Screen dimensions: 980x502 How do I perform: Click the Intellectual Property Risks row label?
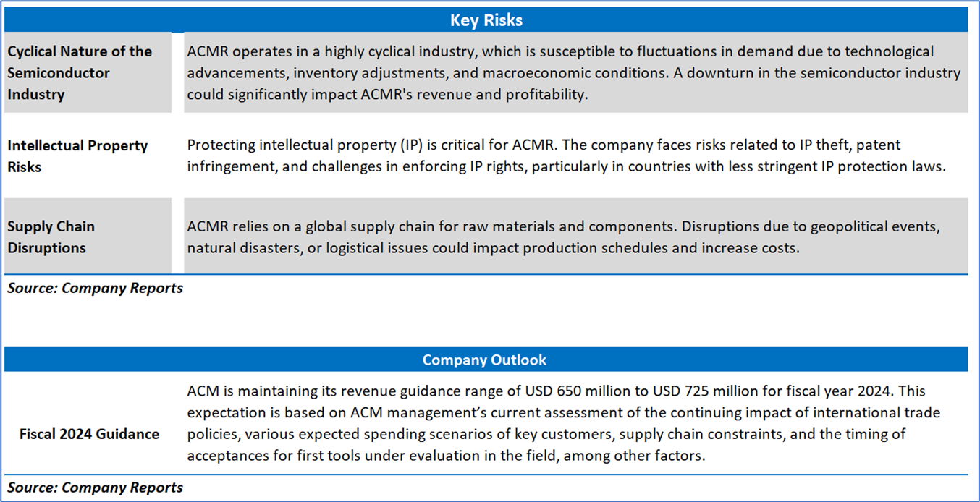tap(77, 156)
